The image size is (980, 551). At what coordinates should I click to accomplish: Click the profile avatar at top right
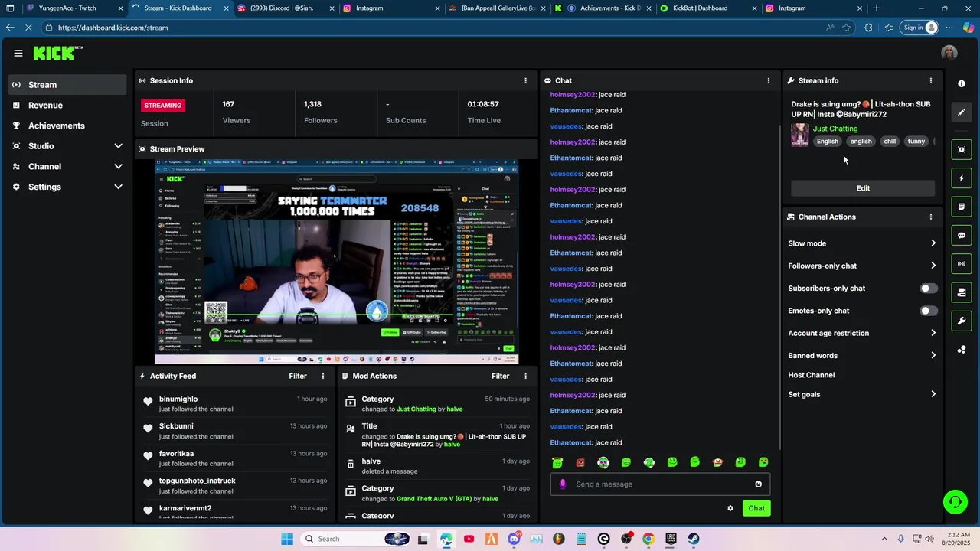point(949,53)
